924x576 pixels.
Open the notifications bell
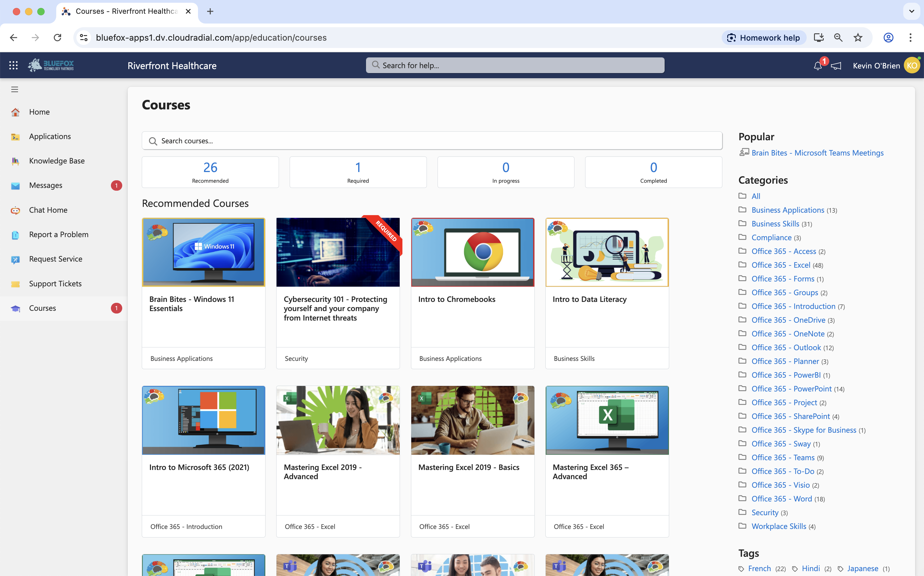pos(817,66)
